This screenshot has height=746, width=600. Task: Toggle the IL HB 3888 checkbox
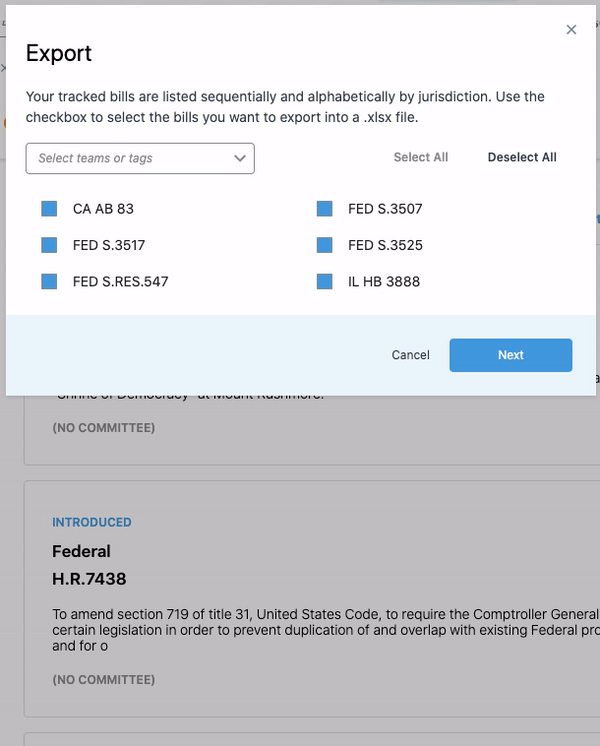(x=324, y=282)
